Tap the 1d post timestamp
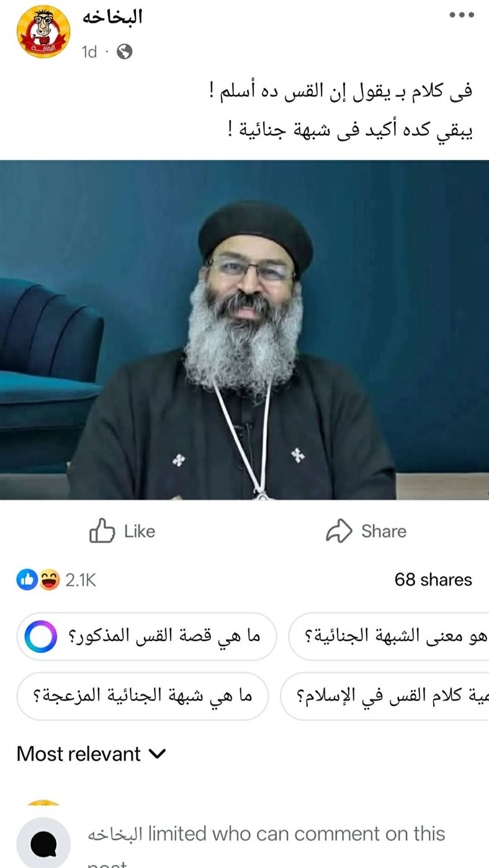489x868 pixels. click(x=89, y=52)
